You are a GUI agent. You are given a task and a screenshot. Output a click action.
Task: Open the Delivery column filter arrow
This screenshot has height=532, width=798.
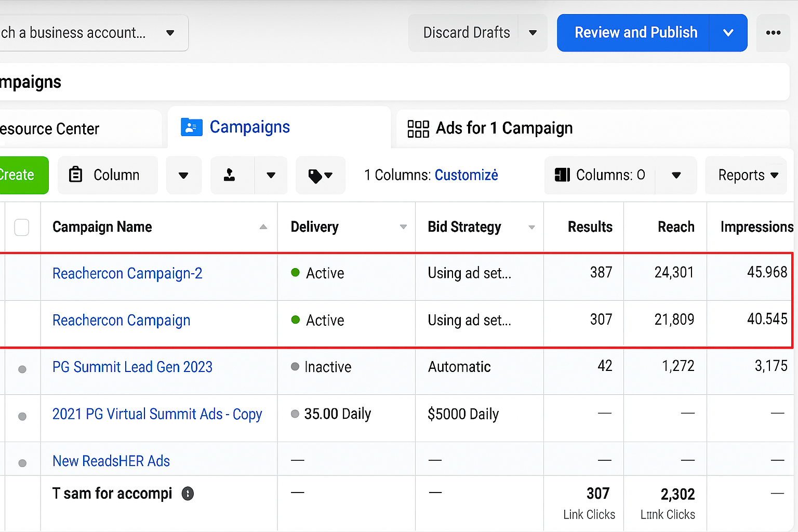pos(403,227)
